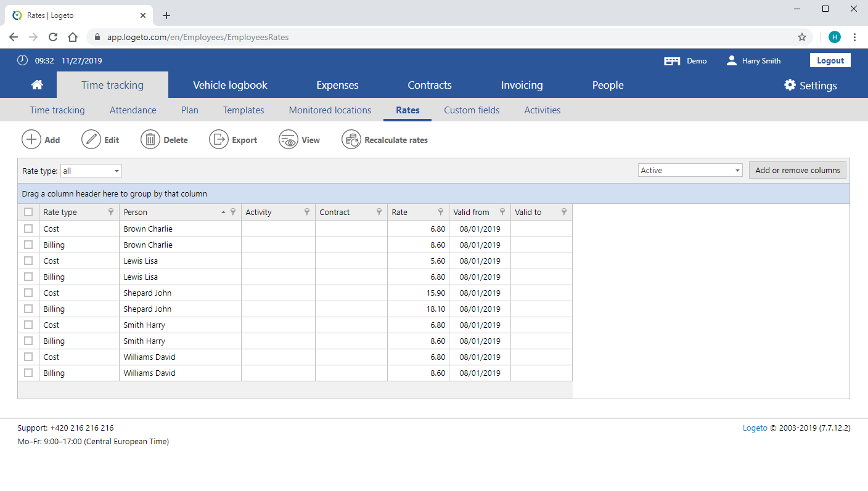868x491 pixels.
Task: Open a new browser tab
Action: coord(166,15)
